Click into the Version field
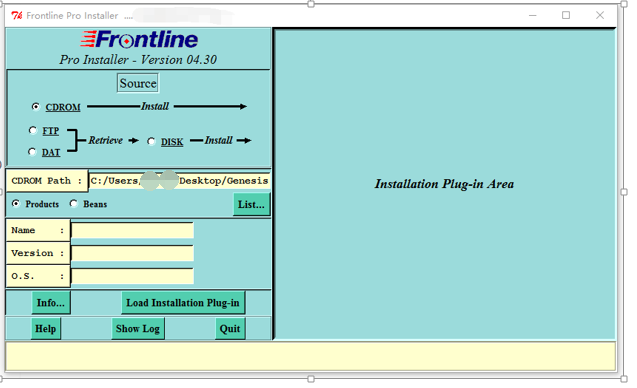Image resolution: width=637 pixels, height=388 pixels. (132, 253)
